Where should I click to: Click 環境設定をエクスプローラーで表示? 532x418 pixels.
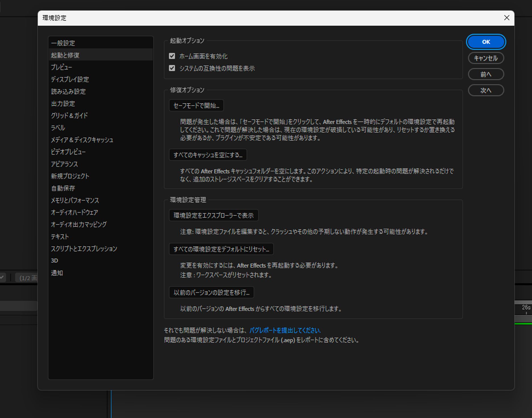click(x=214, y=215)
